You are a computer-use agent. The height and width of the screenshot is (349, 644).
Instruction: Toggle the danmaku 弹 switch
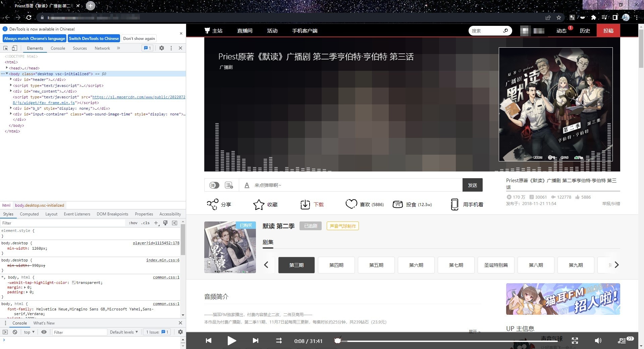point(214,185)
